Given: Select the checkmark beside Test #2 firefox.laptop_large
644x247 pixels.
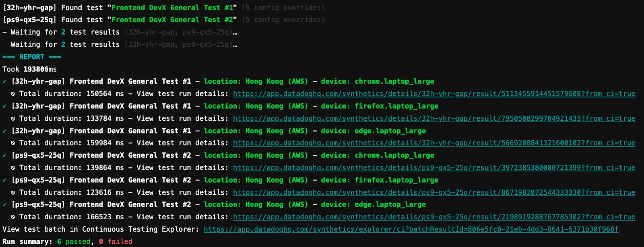Looking at the screenshot, I should click(4, 181).
